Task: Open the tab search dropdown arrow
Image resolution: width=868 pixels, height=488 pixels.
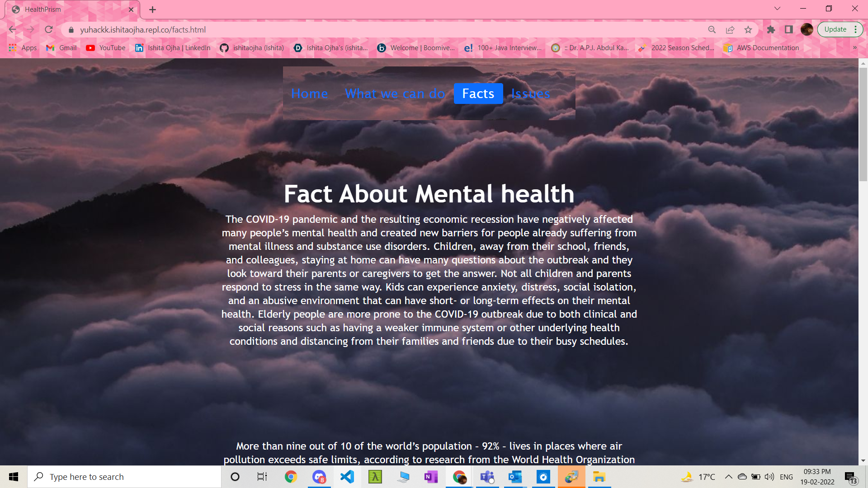Action: click(777, 9)
